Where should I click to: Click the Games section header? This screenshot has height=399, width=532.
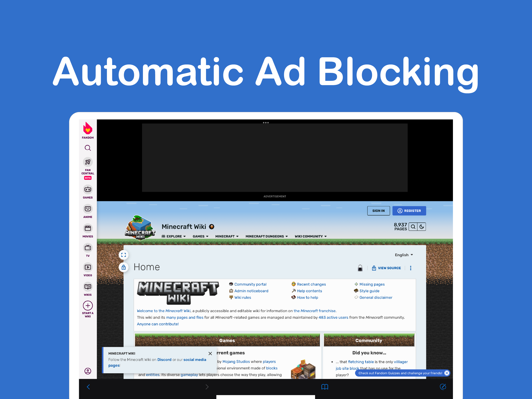coord(227,340)
